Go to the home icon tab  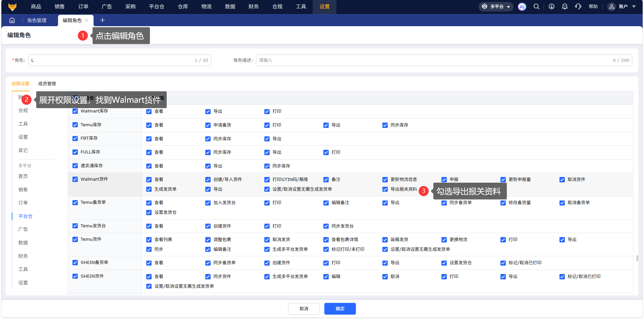click(12, 20)
